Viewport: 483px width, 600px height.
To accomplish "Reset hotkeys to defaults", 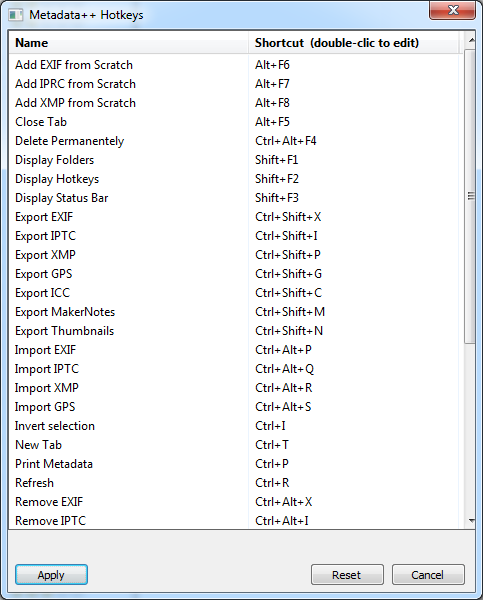I will pyautogui.click(x=347, y=575).
